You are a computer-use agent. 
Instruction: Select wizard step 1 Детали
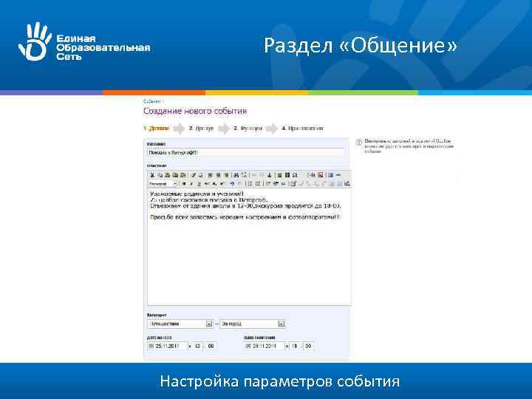click(x=156, y=129)
